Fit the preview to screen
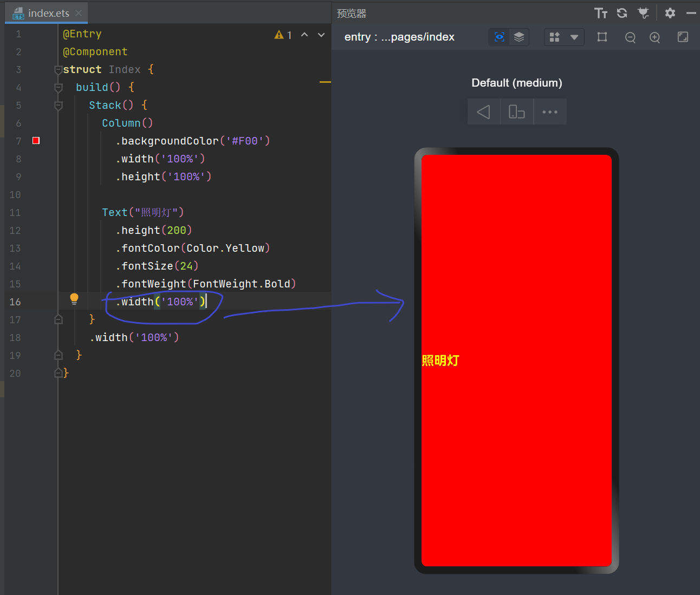This screenshot has height=595, width=700. coord(683,37)
